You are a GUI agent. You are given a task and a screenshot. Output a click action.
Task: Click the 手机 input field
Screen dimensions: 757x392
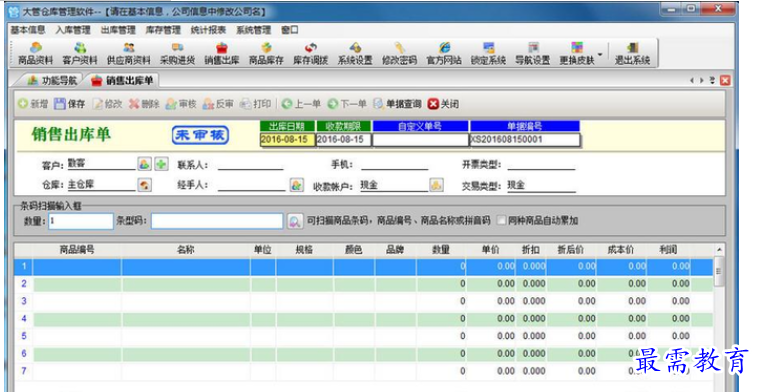click(x=394, y=165)
